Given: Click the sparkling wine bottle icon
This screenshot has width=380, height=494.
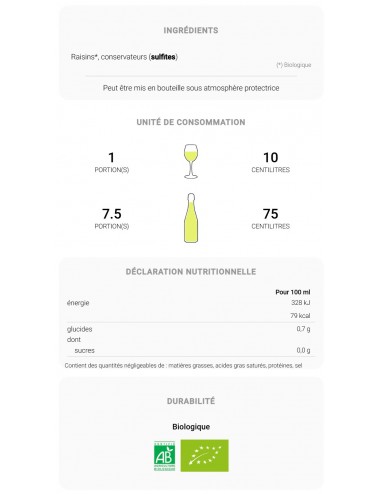Looking at the screenshot, I should coord(191,218).
